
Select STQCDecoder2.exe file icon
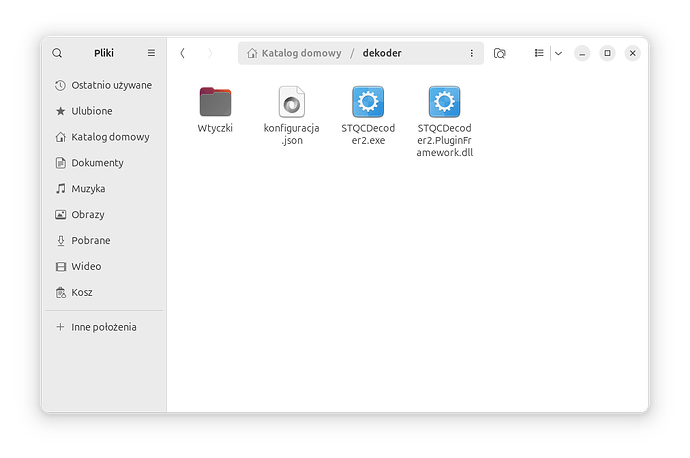368,103
